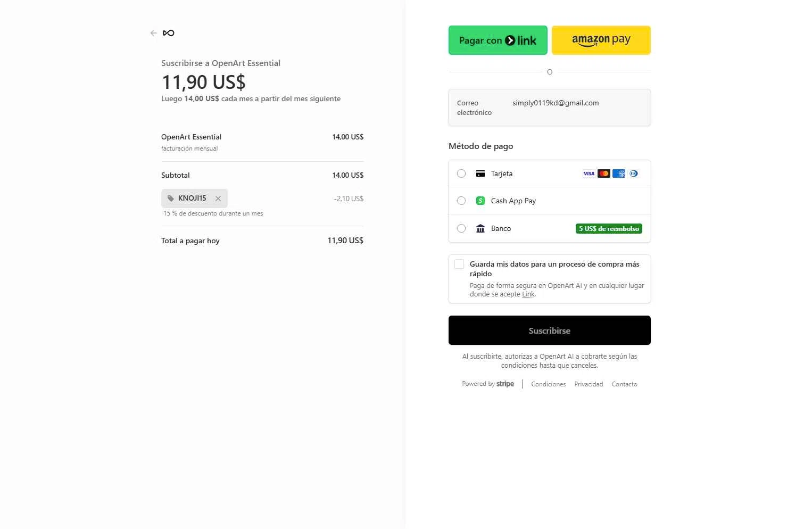Open the Link hyperlink in save details text

pyautogui.click(x=528, y=294)
